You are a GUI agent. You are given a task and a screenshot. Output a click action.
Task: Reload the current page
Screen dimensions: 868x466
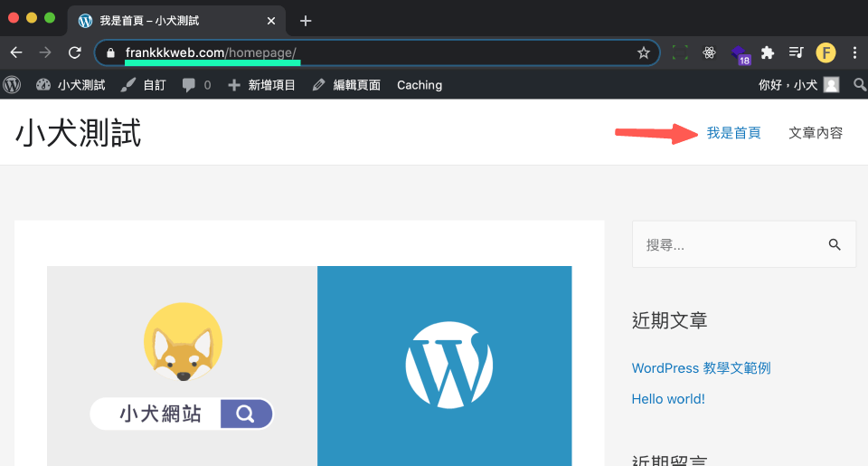[75, 52]
